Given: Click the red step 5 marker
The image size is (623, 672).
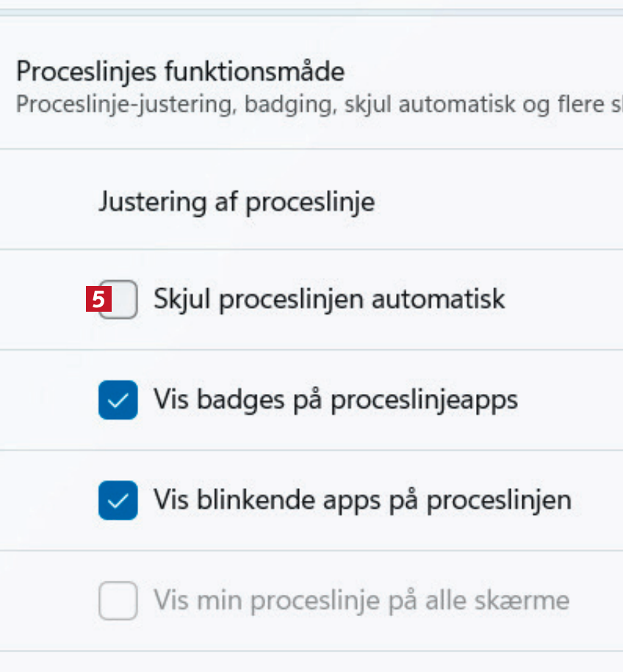Looking at the screenshot, I should pyautogui.click(x=98, y=300).
